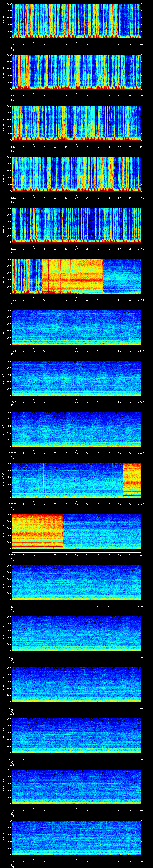
Task: Click the 46:00 end label of last panel
Action: pyautogui.click(x=141, y=861)
